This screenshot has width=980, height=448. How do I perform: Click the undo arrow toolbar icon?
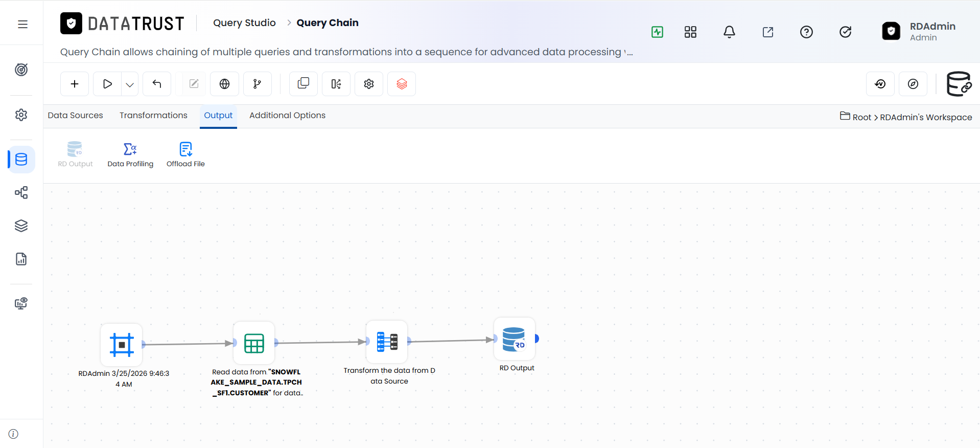coord(157,84)
